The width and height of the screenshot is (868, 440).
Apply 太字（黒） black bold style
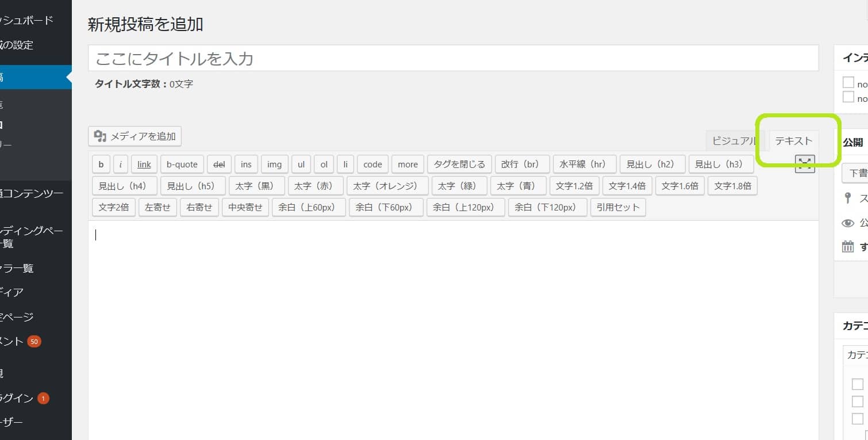[256, 186]
